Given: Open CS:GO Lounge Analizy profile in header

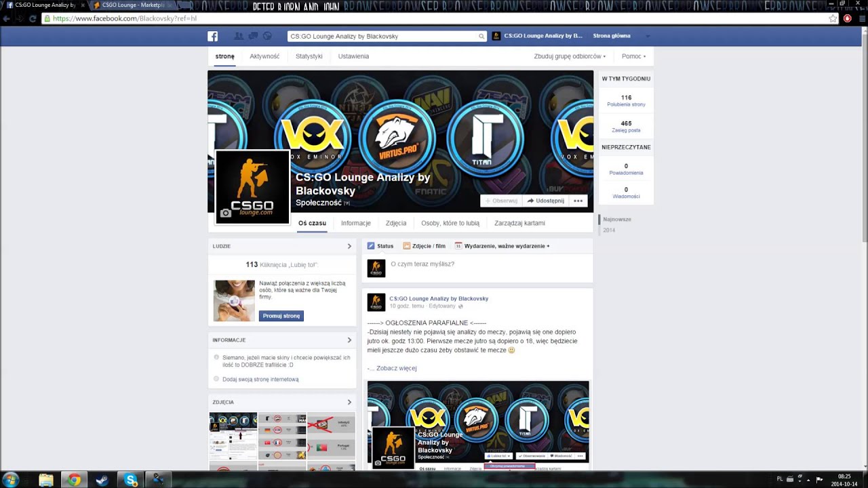Looking at the screenshot, I should 537,36.
